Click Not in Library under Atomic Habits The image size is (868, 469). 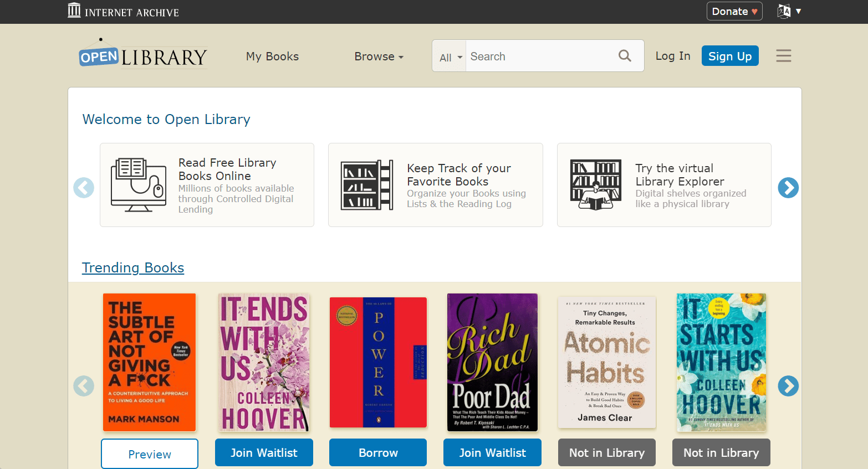tap(607, 452)
